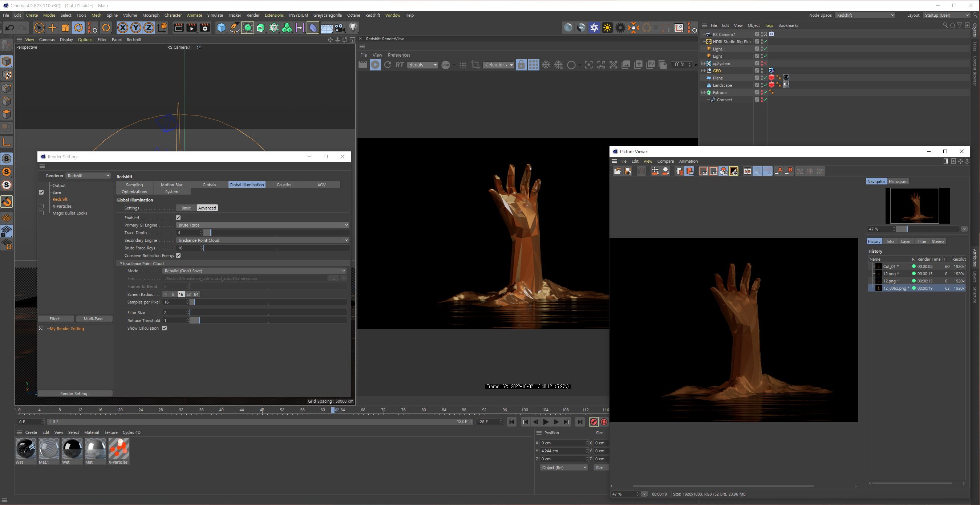980x505 pixels.
Task: Open the Primary GI Engine dropdown
Action: pyautogui.click(x=263, y=225)
